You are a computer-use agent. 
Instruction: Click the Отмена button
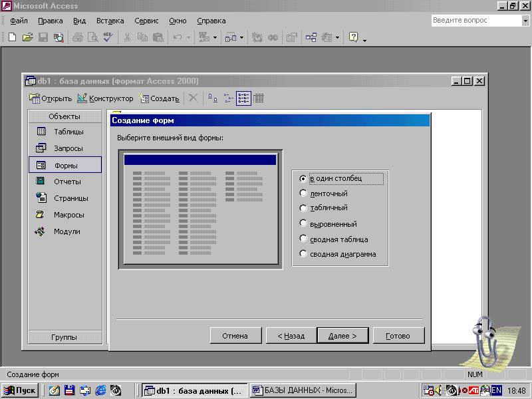point(236,336)
